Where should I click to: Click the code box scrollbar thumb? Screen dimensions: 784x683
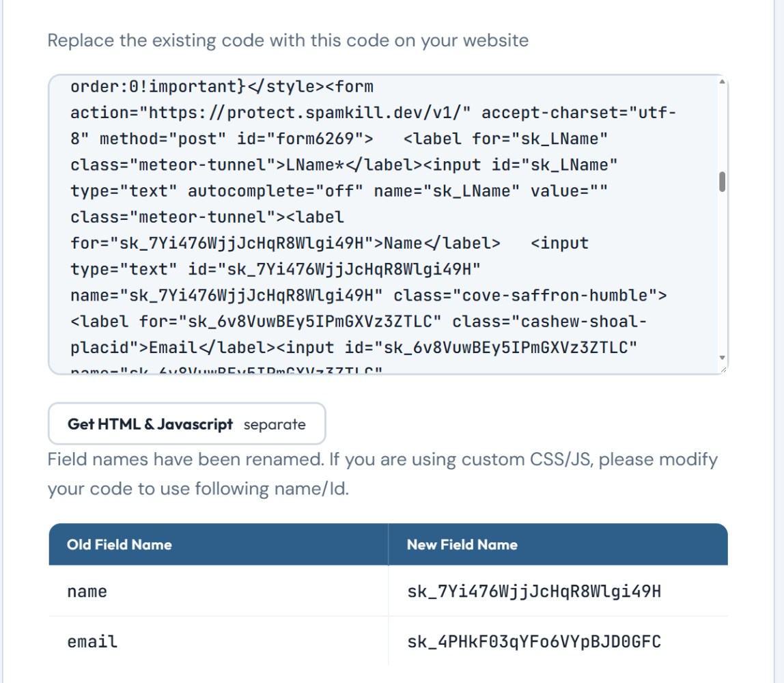tap(721, 182)
